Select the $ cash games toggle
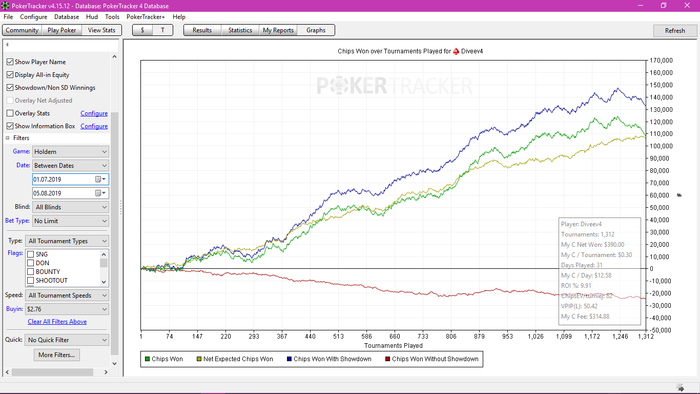Image resolution: width=700 pixels, height=394 pixels. 142,30
